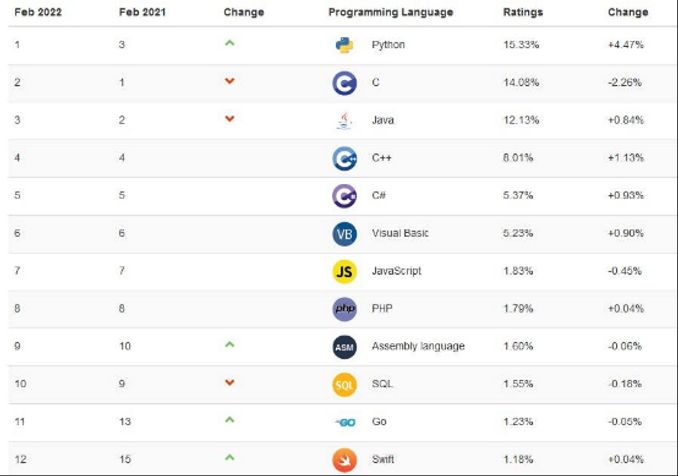Click the red down arrow in SQL row

(230, 382)
